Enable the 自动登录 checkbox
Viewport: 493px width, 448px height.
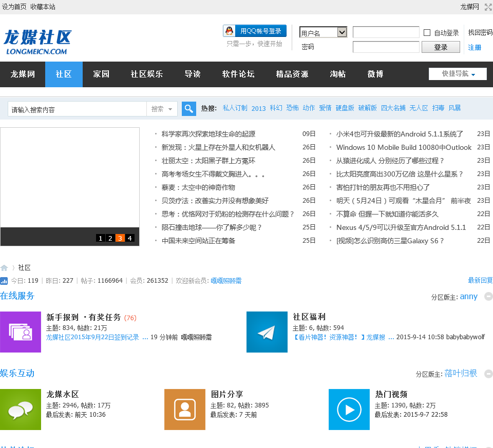pos(427,33)
